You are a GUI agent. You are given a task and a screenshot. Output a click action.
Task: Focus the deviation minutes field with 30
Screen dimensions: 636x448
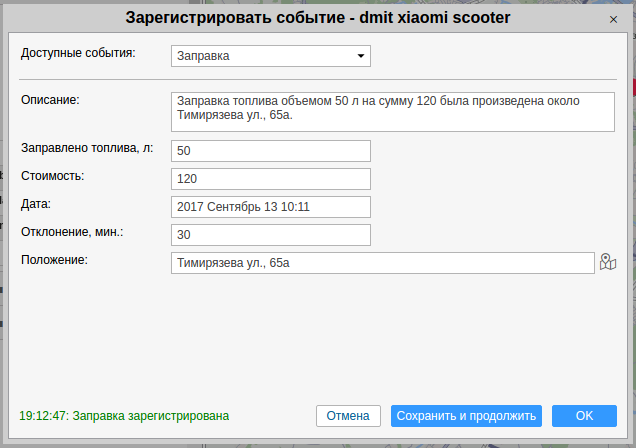tap(271, 235)
